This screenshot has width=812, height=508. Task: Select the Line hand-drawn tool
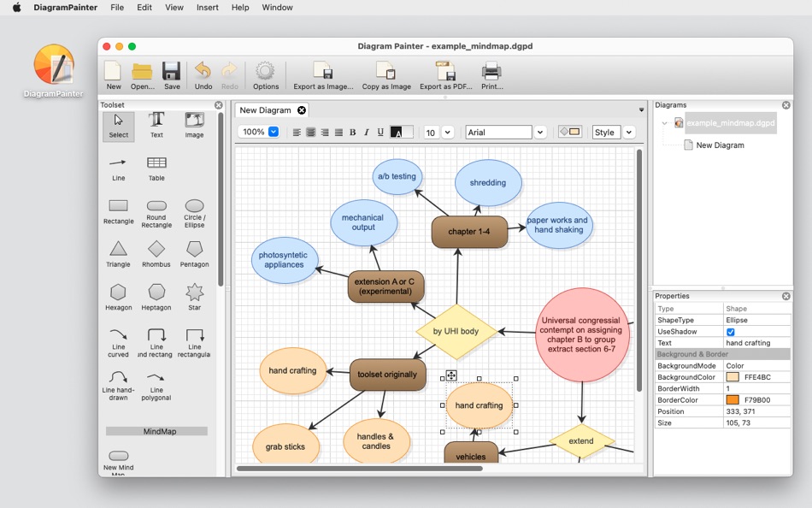click(119, 385)
